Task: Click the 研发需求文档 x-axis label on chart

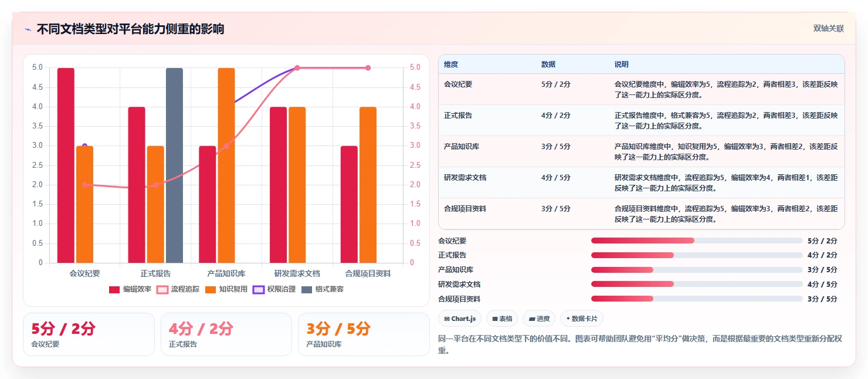Action: pyautogui.click(x=297, y=273)
